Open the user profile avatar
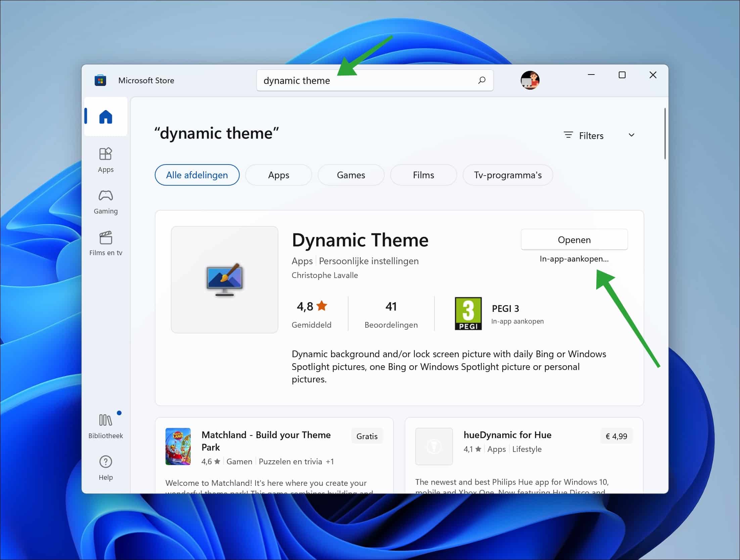 tap(529, 80)
